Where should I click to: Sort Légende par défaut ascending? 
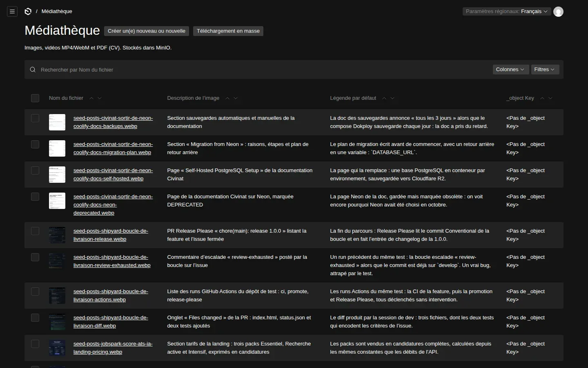(x=384, y=98)
